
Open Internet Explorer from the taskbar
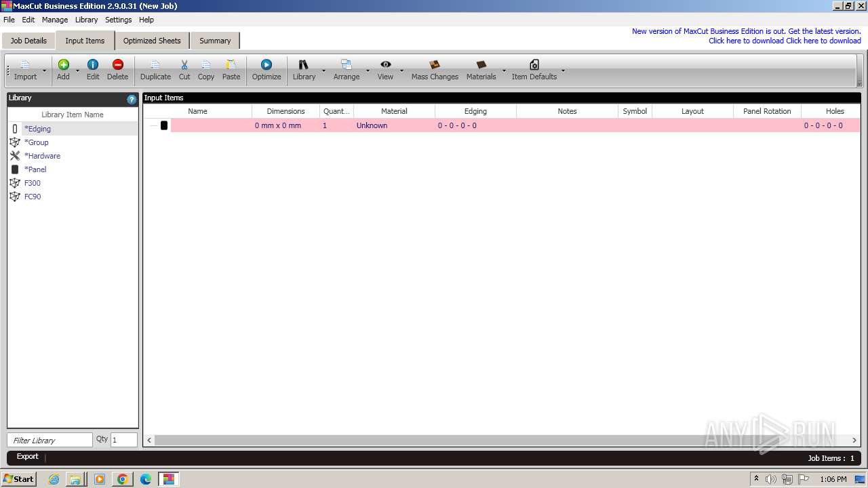[54, 479]
